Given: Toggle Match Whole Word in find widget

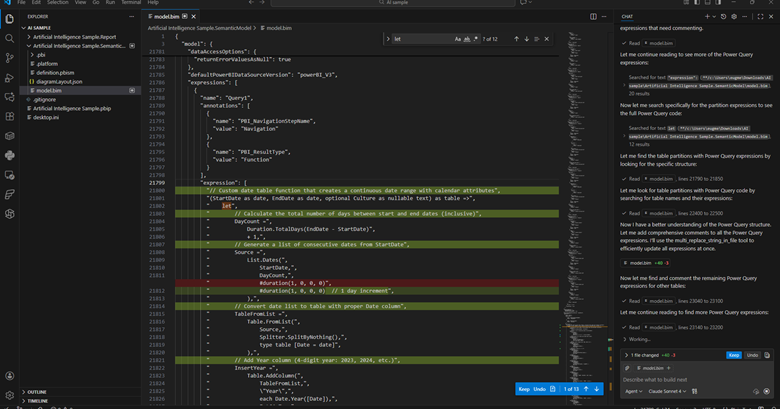Looking at the screenshot, I should (467, 39).
